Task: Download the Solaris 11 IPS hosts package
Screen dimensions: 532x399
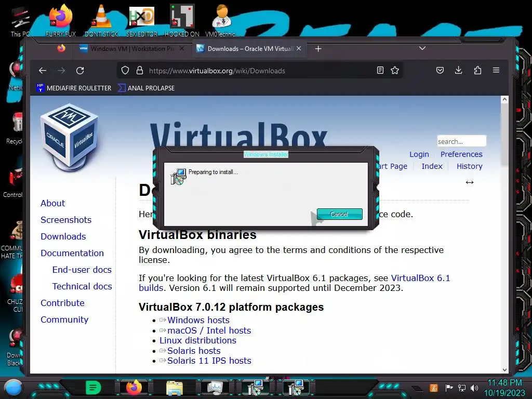Action: click(x=209, y=361)
